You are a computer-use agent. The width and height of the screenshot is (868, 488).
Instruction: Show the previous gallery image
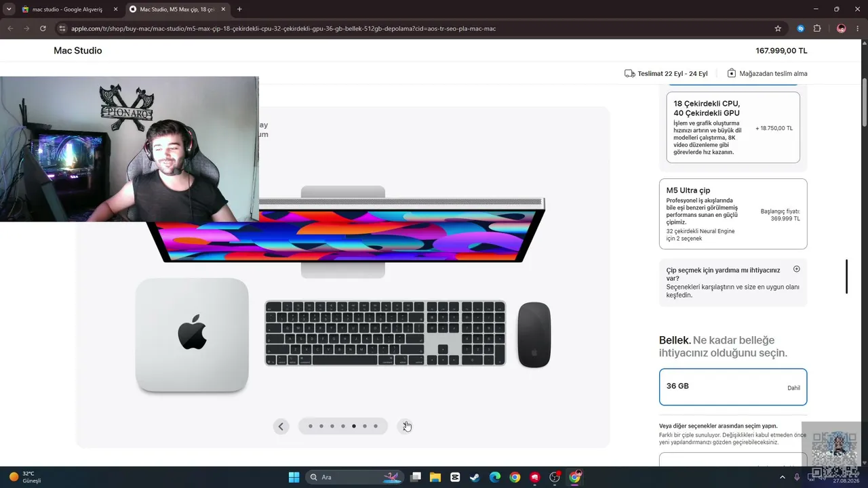point(281,426)
